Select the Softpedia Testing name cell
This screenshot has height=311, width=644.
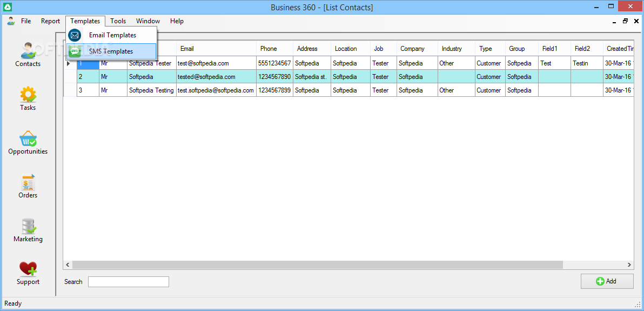click(x=152, y=90)
